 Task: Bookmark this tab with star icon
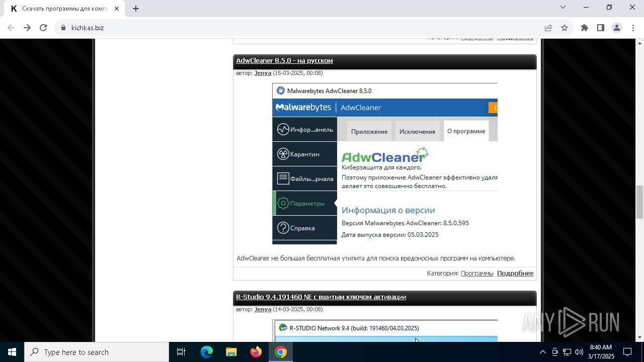pos(565,28)
